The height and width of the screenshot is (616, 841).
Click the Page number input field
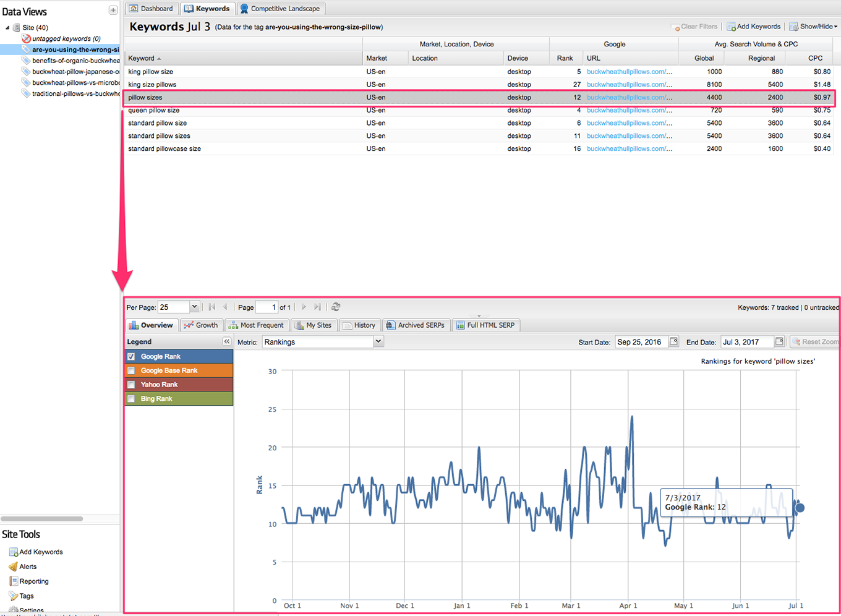coord(266,307)
